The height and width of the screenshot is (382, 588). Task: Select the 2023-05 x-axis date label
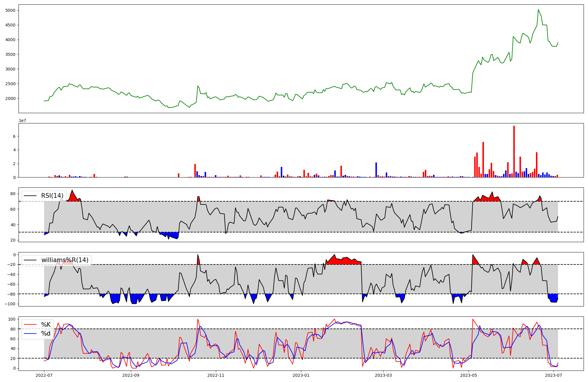469,375
